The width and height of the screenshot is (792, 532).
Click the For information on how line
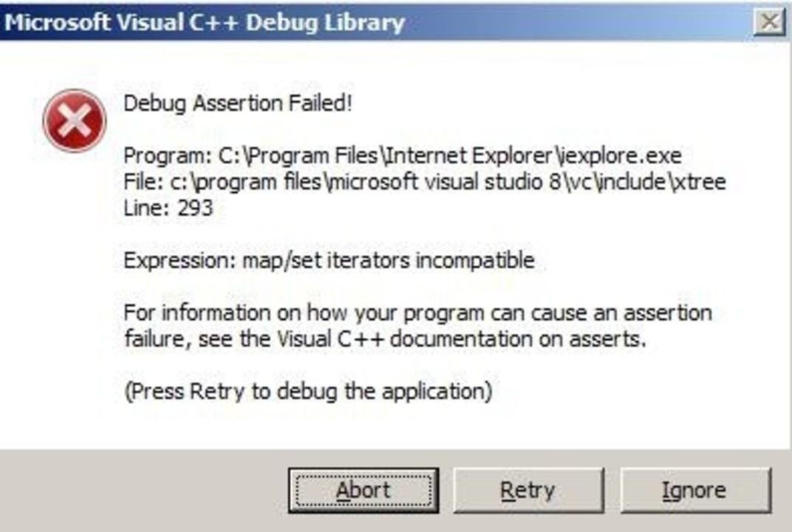(x=417, y=313)
